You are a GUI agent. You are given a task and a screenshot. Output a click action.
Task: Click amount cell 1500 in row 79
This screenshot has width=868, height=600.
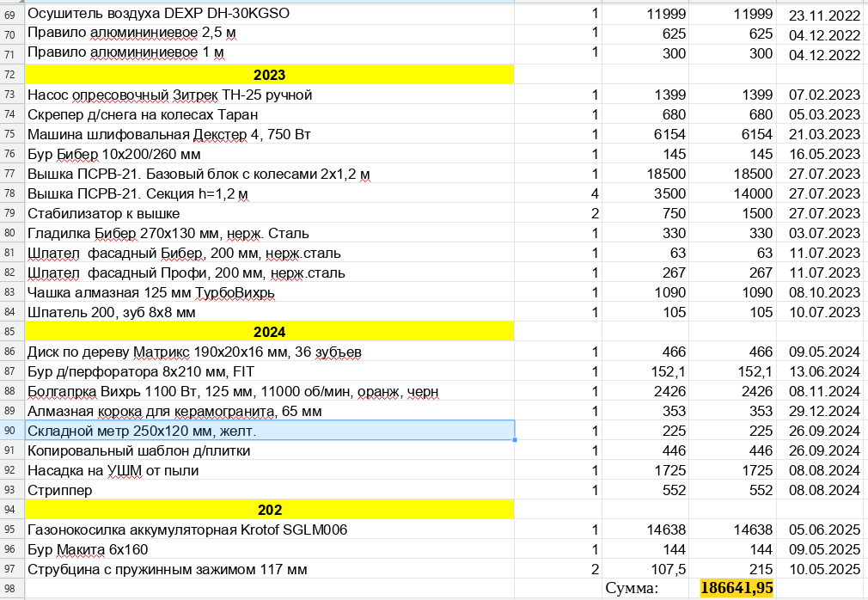click(732, 213)
